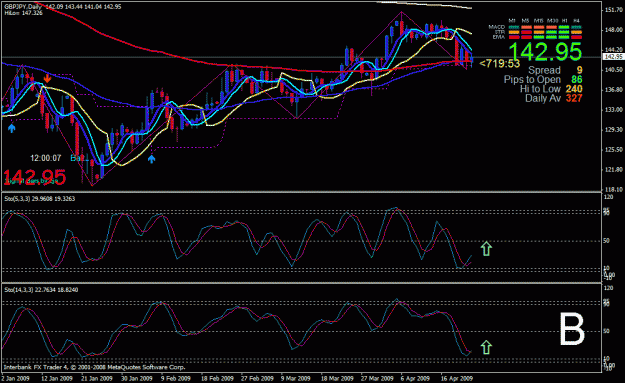Click the Spread label
Image resolution: width=625 pixels, height=383 pixels.
[544, 71]
